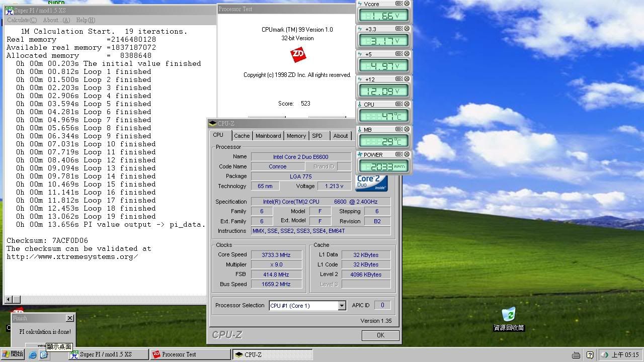Open settings of the +12 voltage widget

coord(398,79)
